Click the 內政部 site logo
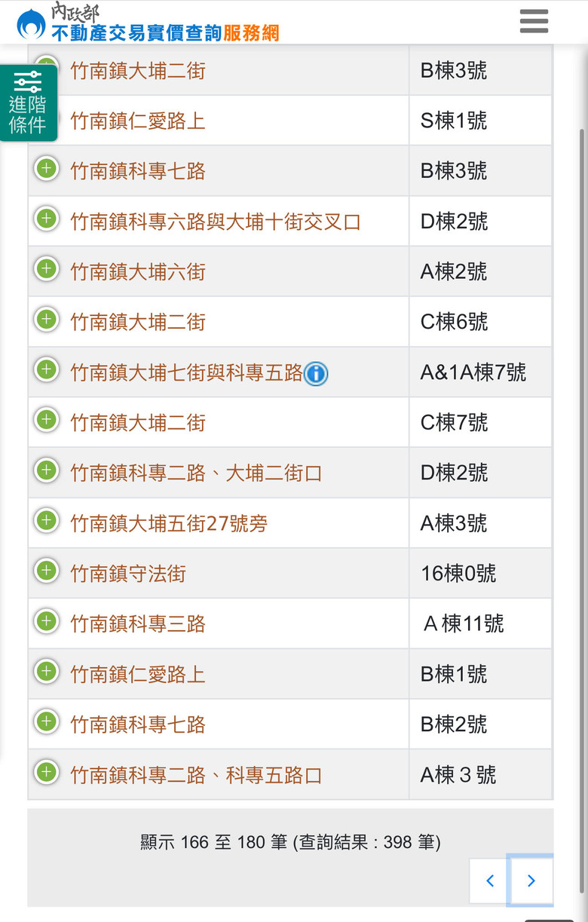The width and height of the screenshot is (588, 922). [x=31, y=23]
